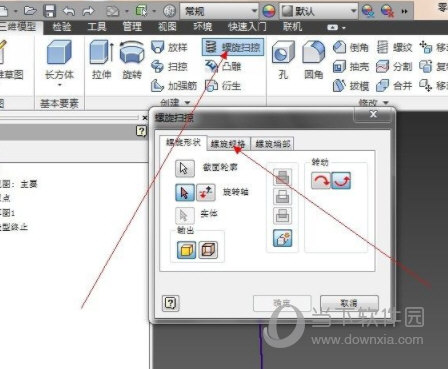This screenshot has width=448, height=369.
Task: Click the clear appearance icon with red X
Action: 387,11
